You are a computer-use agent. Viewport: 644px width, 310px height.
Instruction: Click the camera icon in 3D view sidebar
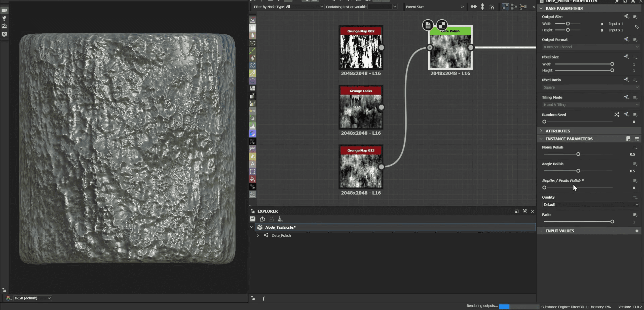[x=4, y=10]
